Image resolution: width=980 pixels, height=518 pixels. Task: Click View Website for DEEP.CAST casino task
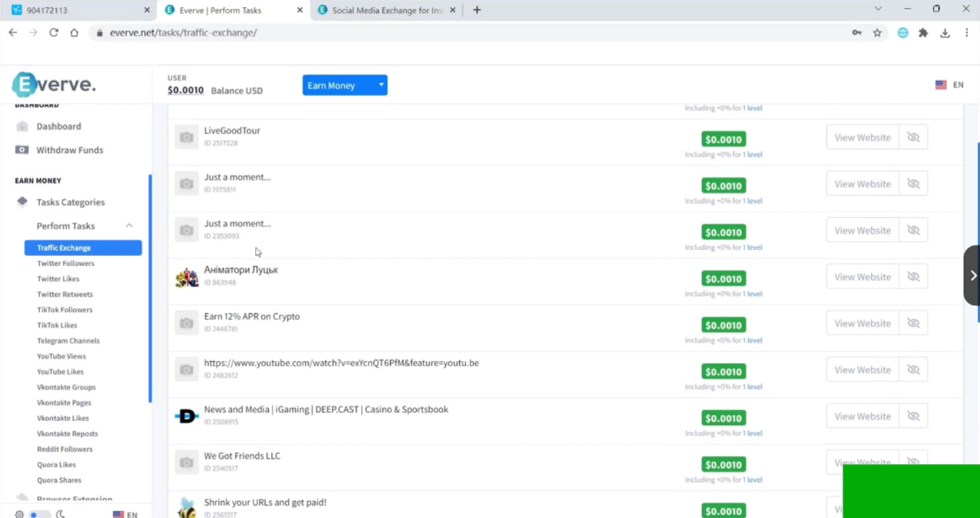(x=862, y=416)
